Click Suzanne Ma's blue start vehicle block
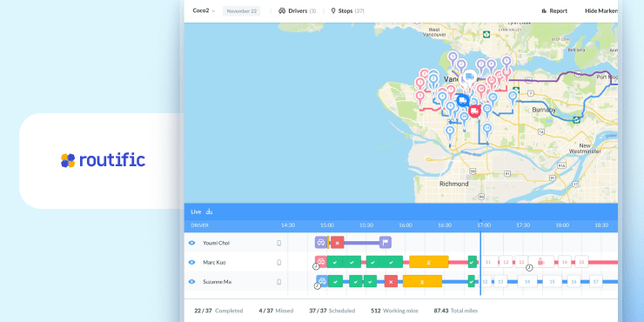Screen dimensions: 644x322 [x=322, y=281]
